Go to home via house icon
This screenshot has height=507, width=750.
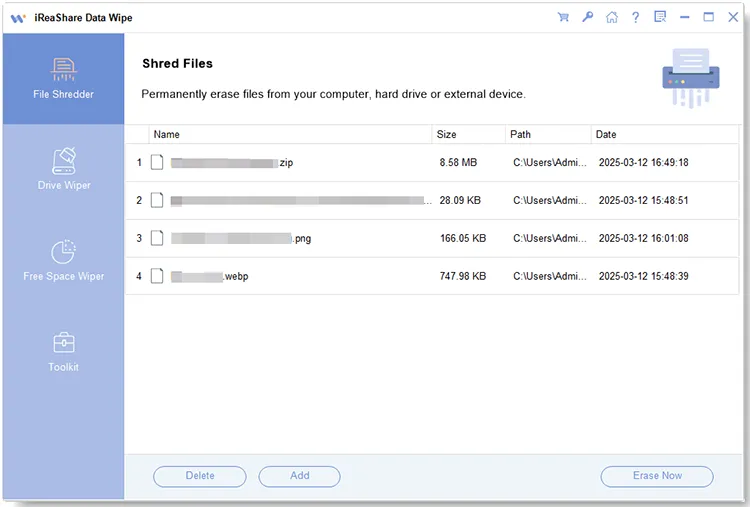(x=612, y=17)
